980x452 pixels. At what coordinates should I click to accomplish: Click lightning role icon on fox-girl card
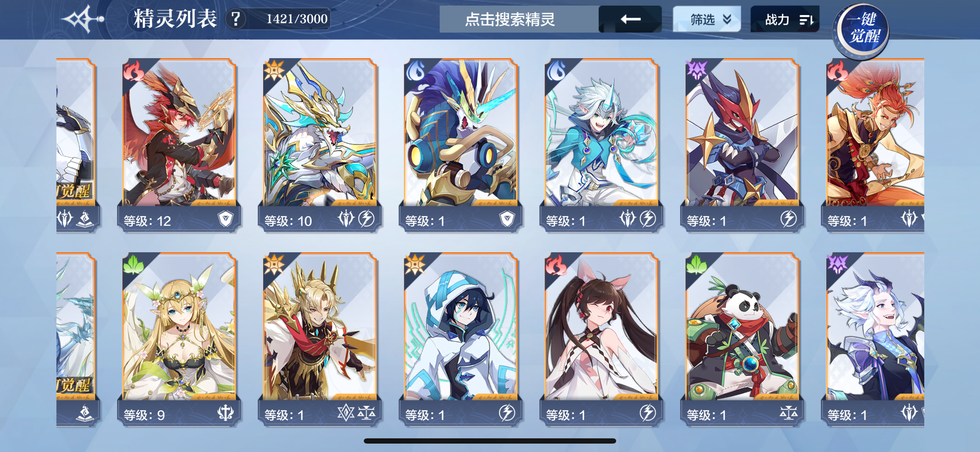tap(647, 413)
